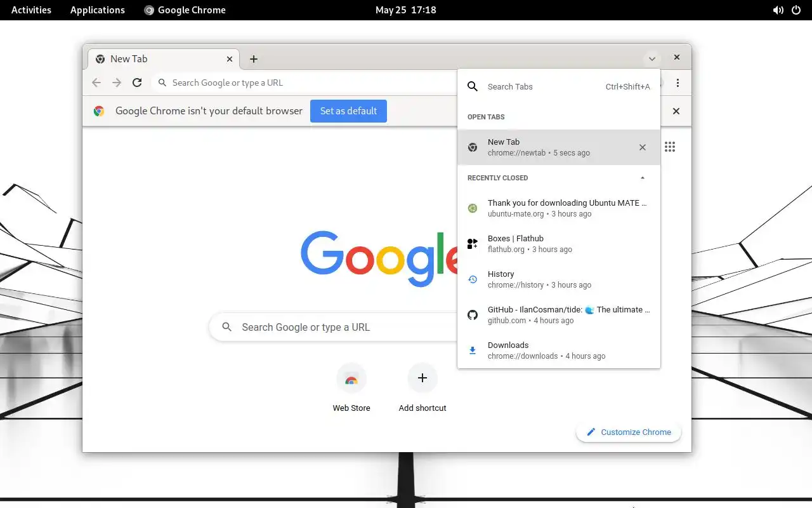Click the Ubuntu MATE favicon in recently closed

pos(473,208)
